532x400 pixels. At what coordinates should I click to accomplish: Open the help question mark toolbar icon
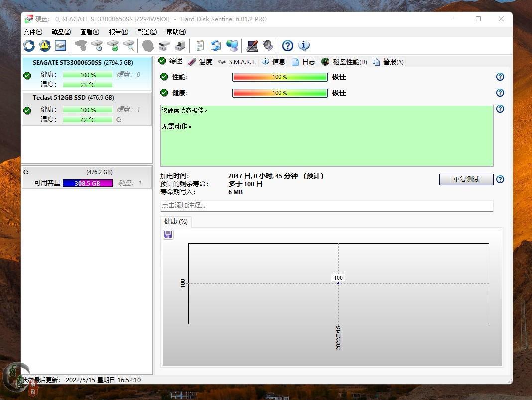pos(287,46)
